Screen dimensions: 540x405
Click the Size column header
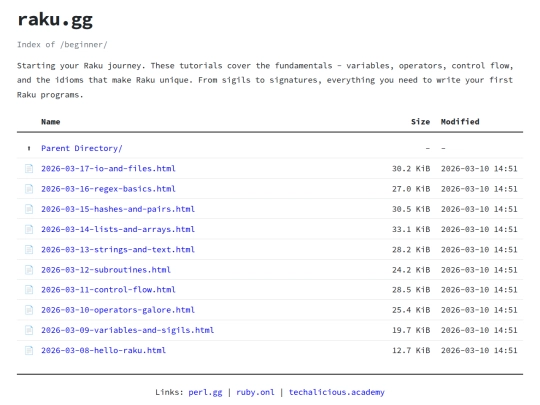(420, 122)
